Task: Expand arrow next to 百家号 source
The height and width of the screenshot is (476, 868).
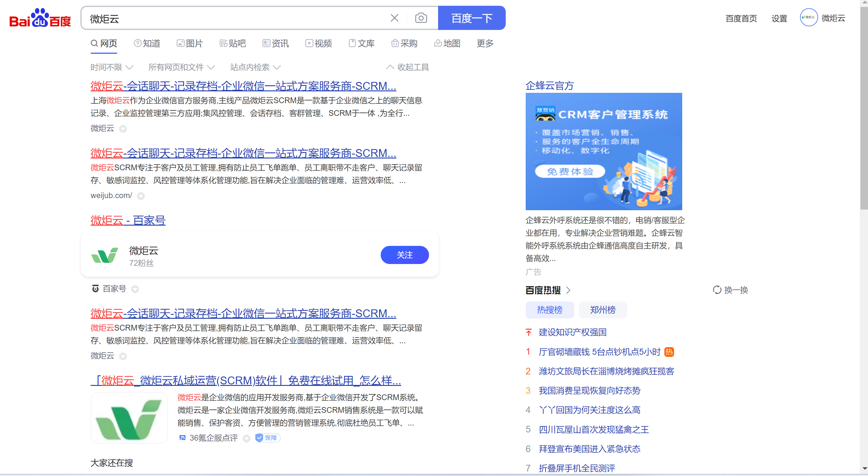Action: pos(135,289)
